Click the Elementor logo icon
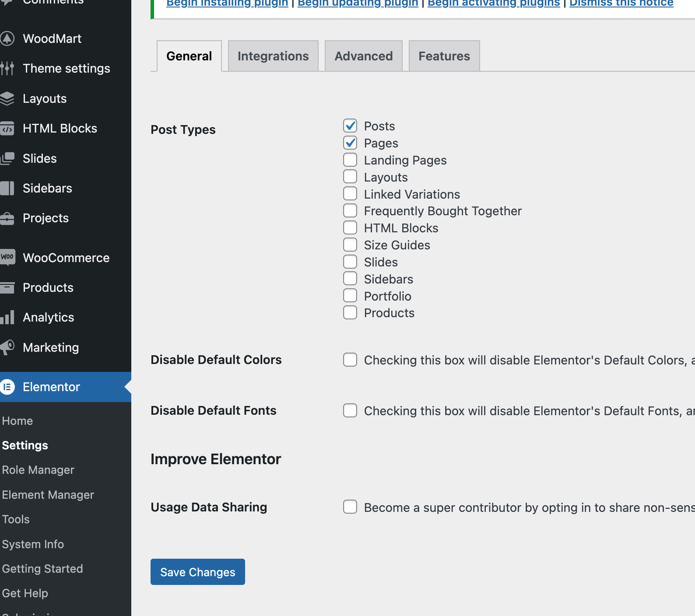The image size is (695, 616). [x=7, y=387]
